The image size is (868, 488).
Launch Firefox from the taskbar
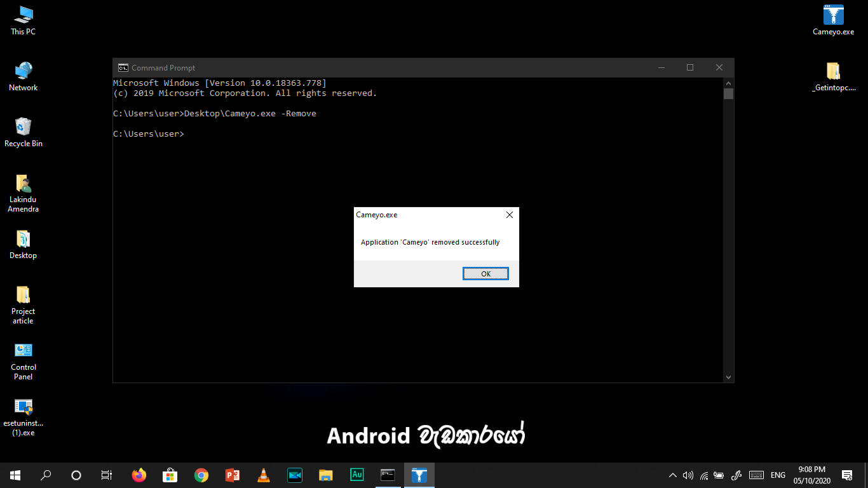pyautogui.click(x=139, y=475)
